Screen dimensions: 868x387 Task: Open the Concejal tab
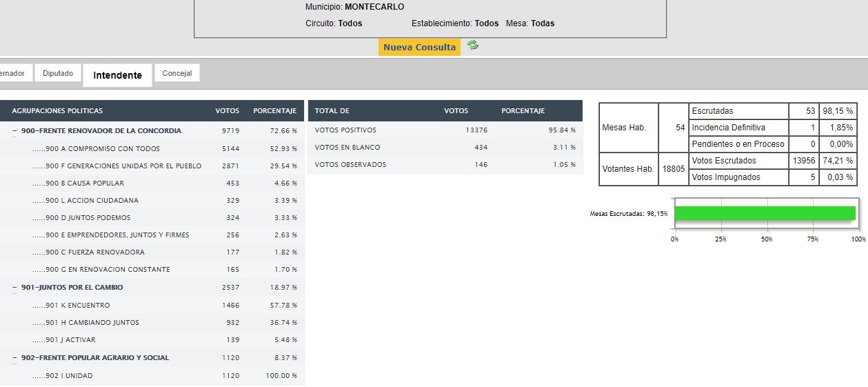click(177, 73)
